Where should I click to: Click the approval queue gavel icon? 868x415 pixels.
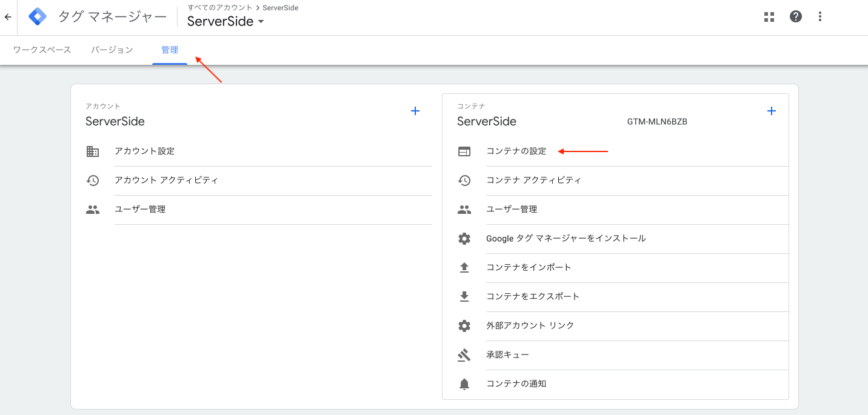pyautogui.click(x=464, y=355)
